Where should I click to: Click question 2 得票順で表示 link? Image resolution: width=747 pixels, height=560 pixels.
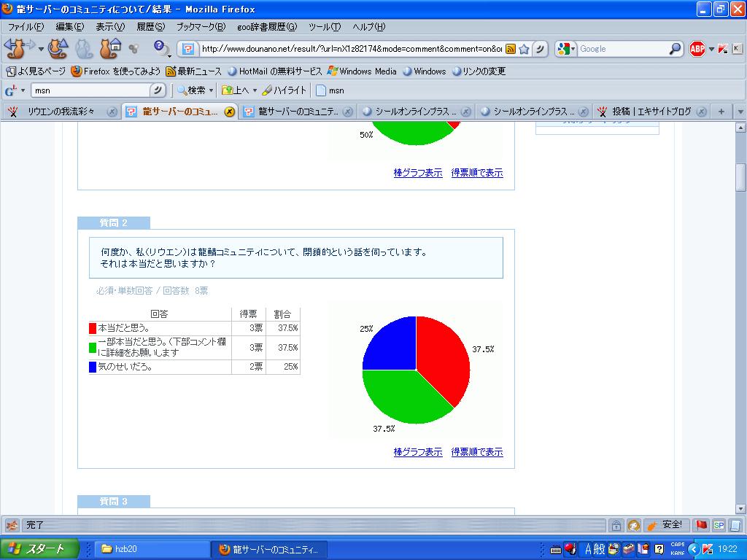477,452
